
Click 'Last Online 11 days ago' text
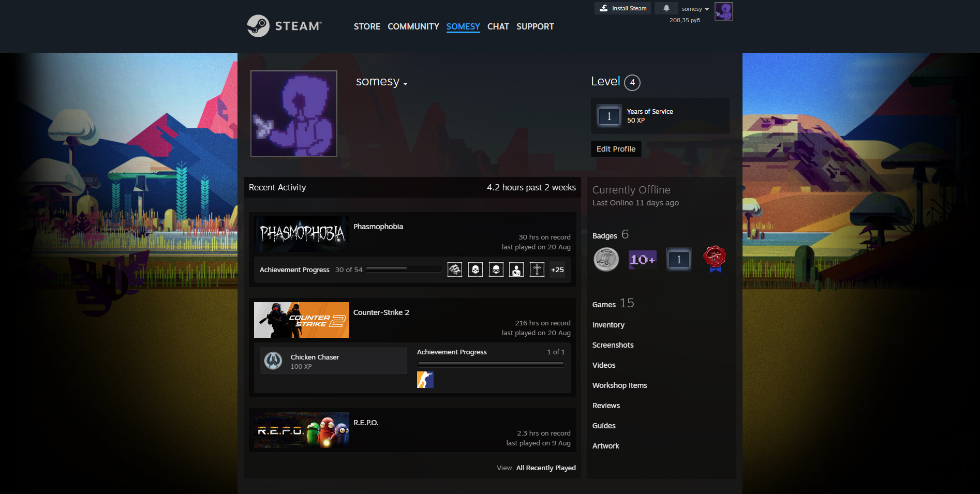(x=635, y=203)
